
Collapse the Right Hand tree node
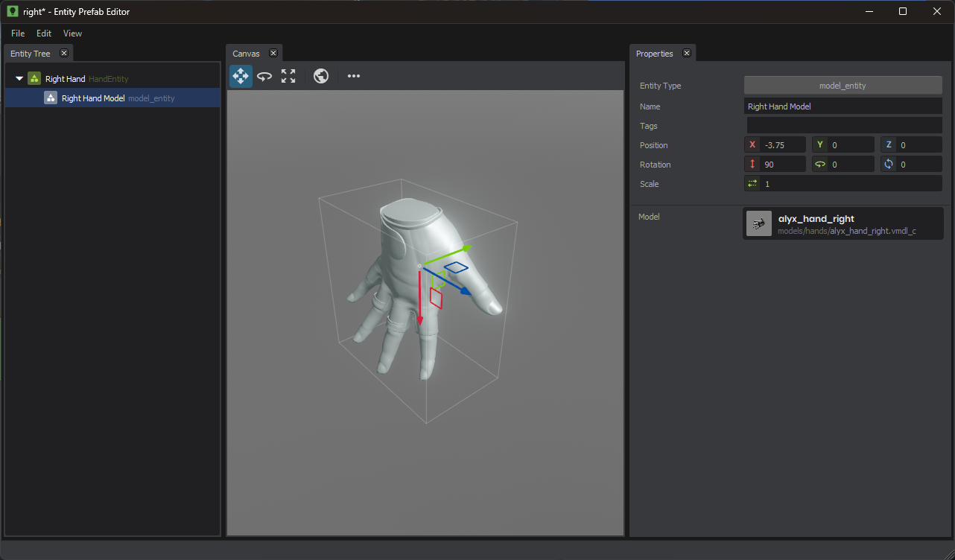tap(19, 77)
